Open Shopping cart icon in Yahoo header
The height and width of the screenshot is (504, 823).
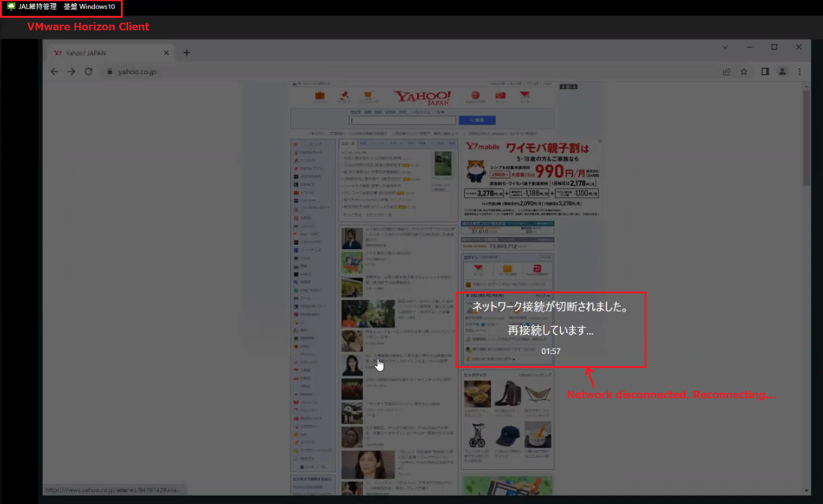(369, 97)
